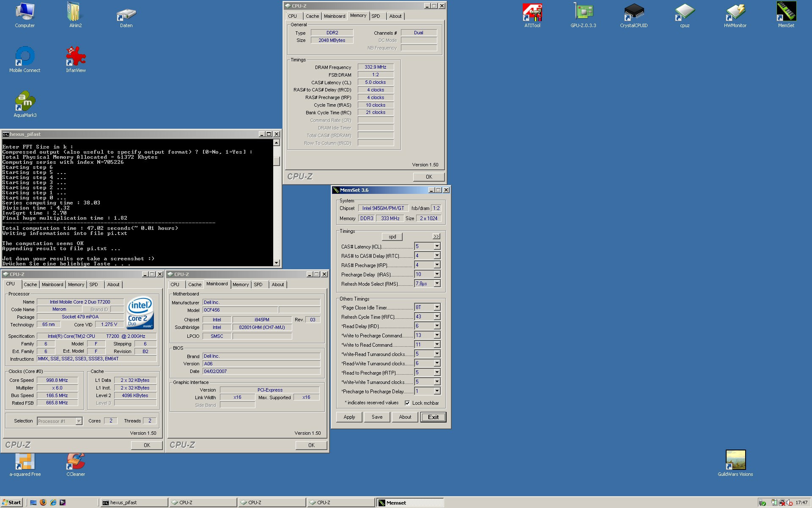
Task: Switch to Memset taskbar button
Action: pyautogui.click(x=410, y=502)
